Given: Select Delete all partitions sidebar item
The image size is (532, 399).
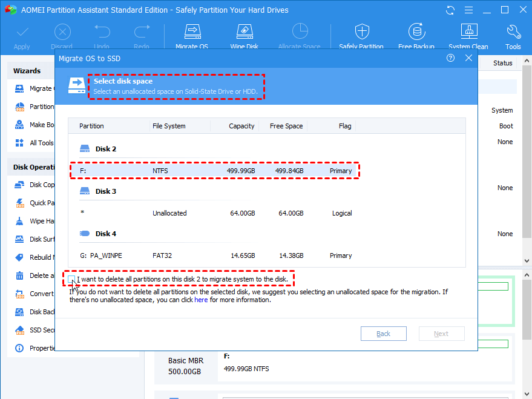Looking at the screenshot, I should [34, 275].
